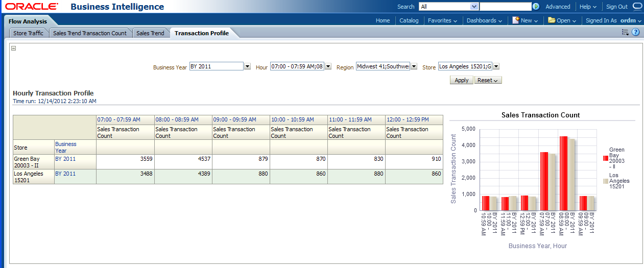This screenshot has width=644, height=268.
Task: Click the blue help question mark icon
Action: click(636, 32)
